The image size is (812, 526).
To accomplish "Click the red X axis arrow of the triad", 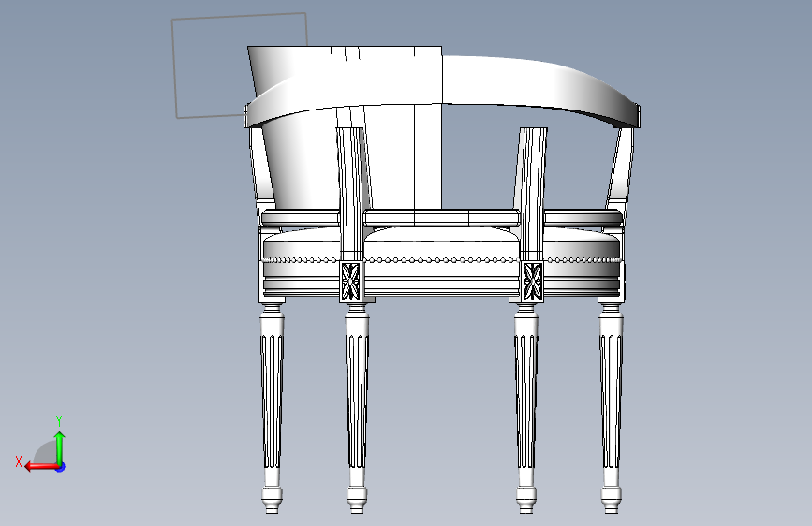I will coord(40,467).
